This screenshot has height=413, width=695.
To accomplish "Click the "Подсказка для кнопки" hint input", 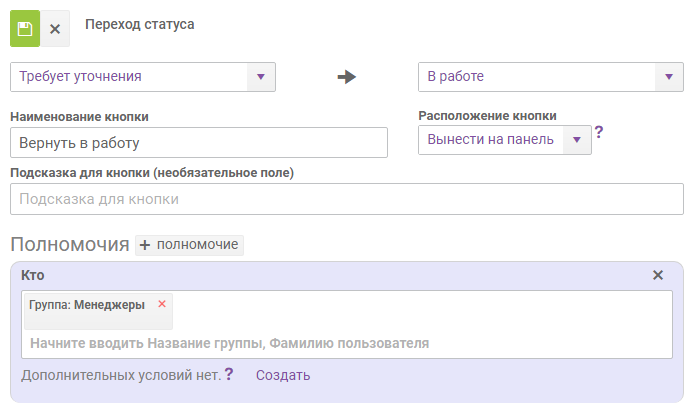I will pos(346,199).
